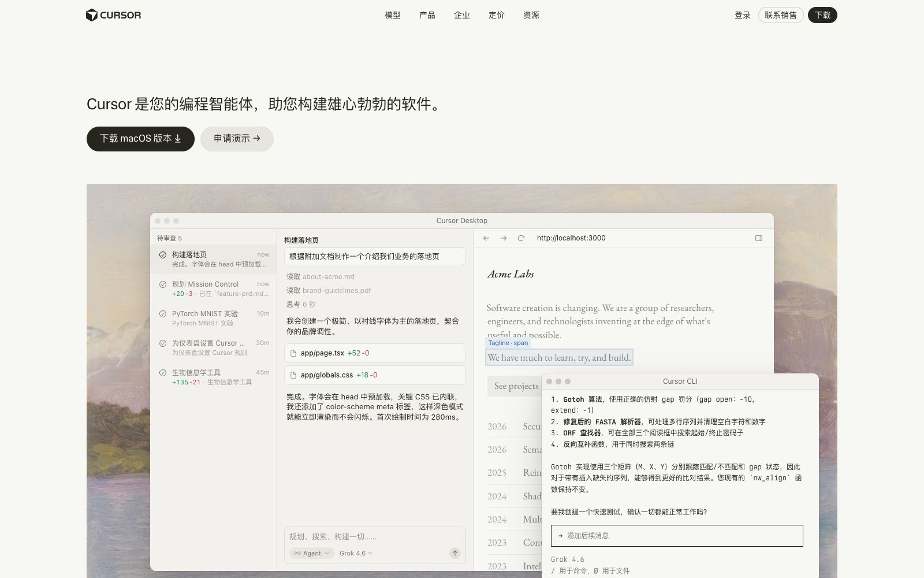The image size is (924, 578).
Task: Focus the 添加后续消息 input in Cursor CLI
Action: tap(677, 536)
